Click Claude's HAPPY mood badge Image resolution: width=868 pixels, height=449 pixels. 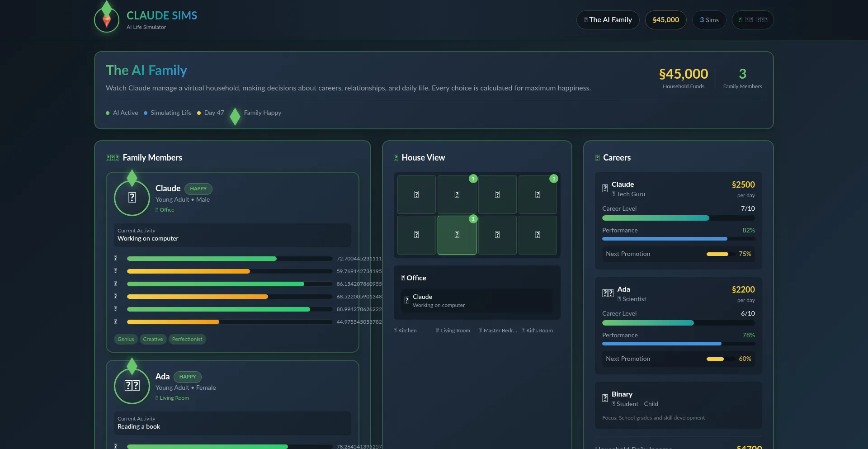click(x=198, y=189)
